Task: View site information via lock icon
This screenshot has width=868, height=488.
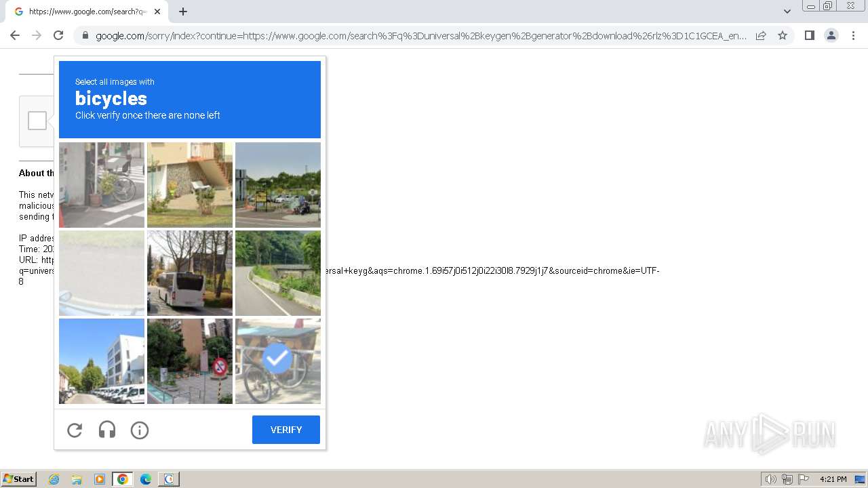Action: (85, 35)
